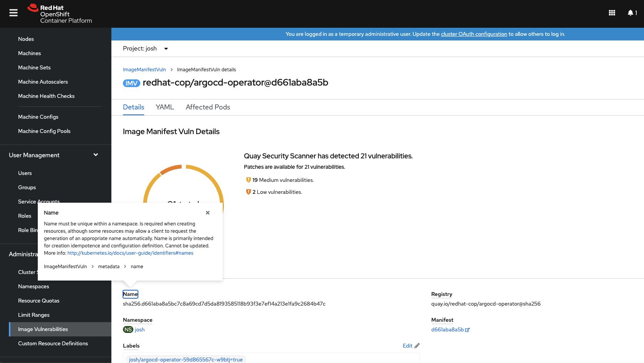Click the Red Hat OpenShift logo
Viewport: 644px width, 363px height.
tap(60, 14)
